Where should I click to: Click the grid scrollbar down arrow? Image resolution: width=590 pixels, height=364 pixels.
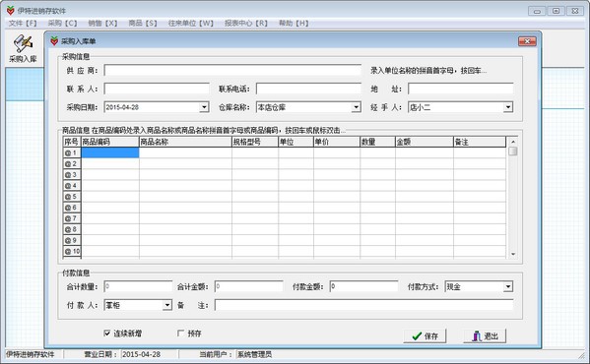(x=513, y=255)
